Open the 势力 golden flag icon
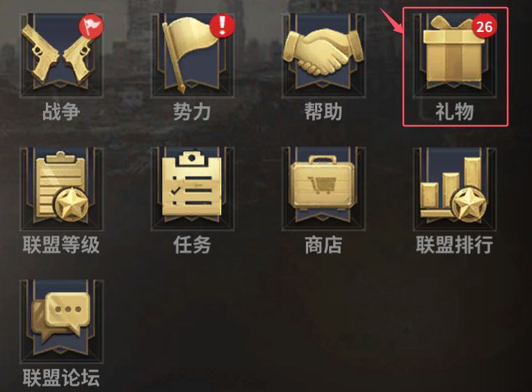Image resolution: width=532 pixels, height=392 pixels. (193, 56)
